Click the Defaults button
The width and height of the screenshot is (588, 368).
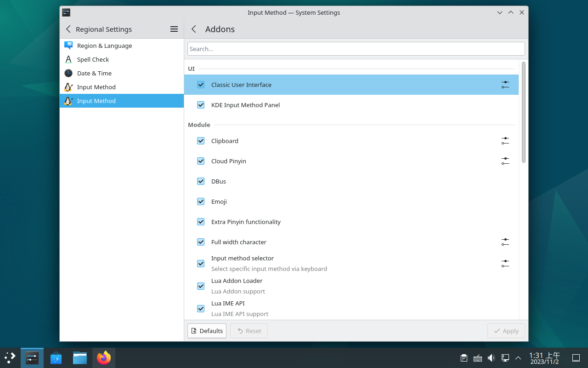207,331
